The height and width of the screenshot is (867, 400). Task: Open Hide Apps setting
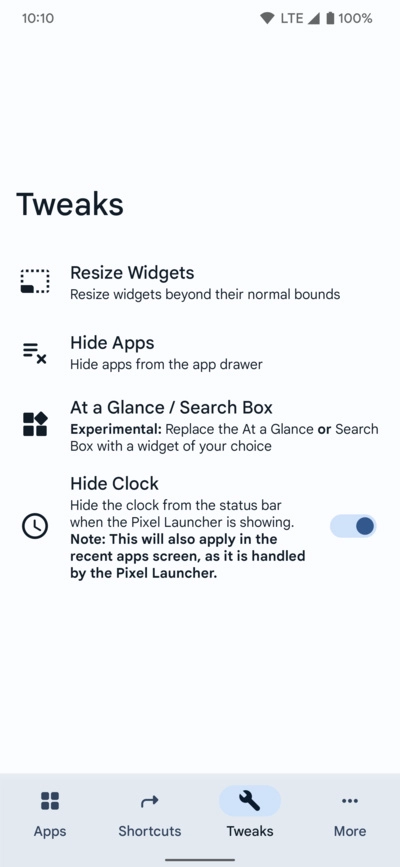pos(200,353)
